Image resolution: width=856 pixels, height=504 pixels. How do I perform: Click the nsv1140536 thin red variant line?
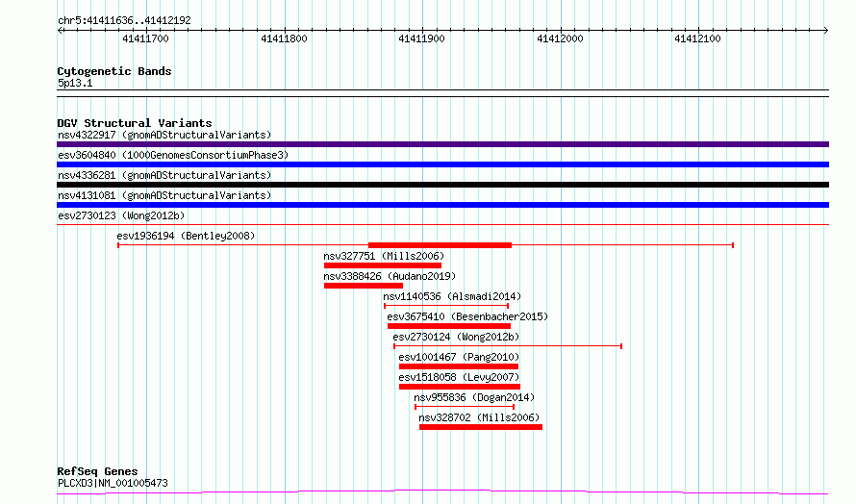pos(446,306)
